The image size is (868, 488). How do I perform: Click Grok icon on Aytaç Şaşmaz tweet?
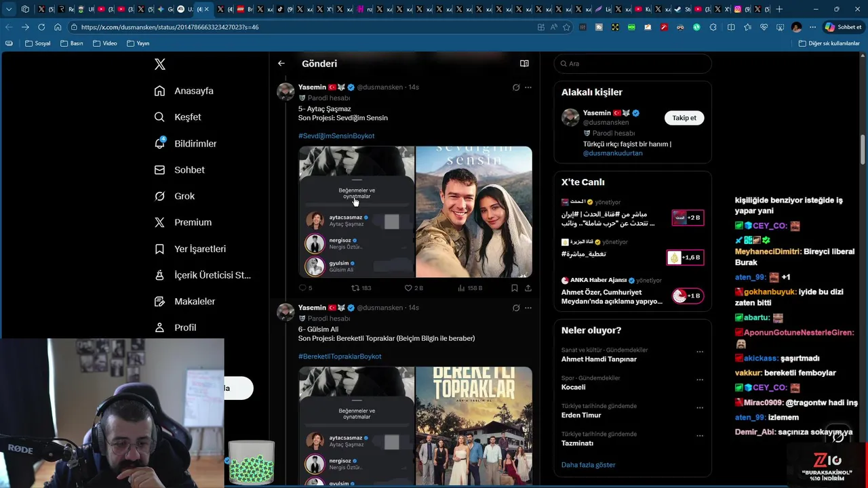(x=516, y=87)
